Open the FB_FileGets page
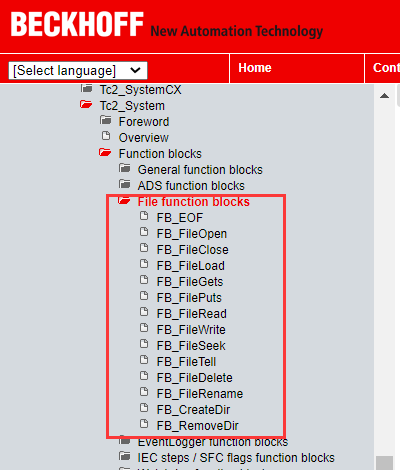 190,282
